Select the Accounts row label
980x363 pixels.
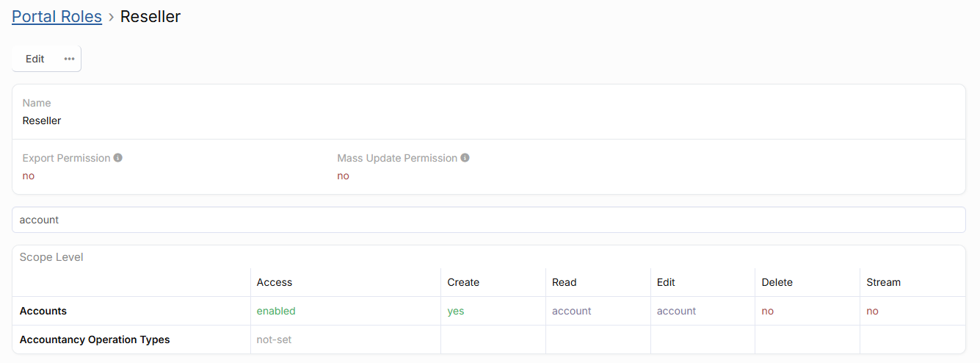click(x=43, y=311)
